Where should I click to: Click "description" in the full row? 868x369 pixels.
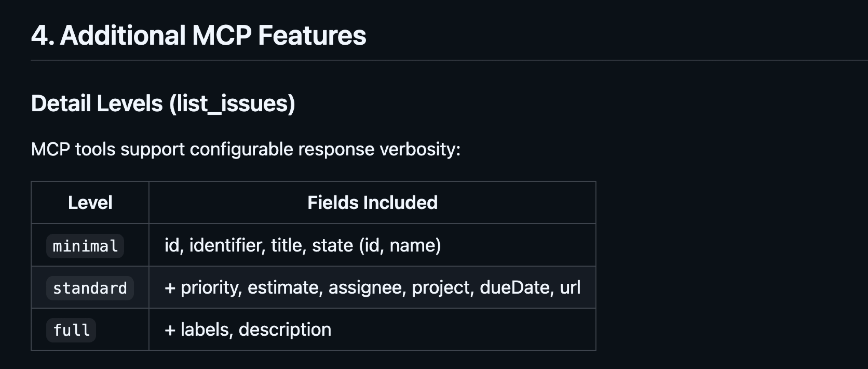285,330
